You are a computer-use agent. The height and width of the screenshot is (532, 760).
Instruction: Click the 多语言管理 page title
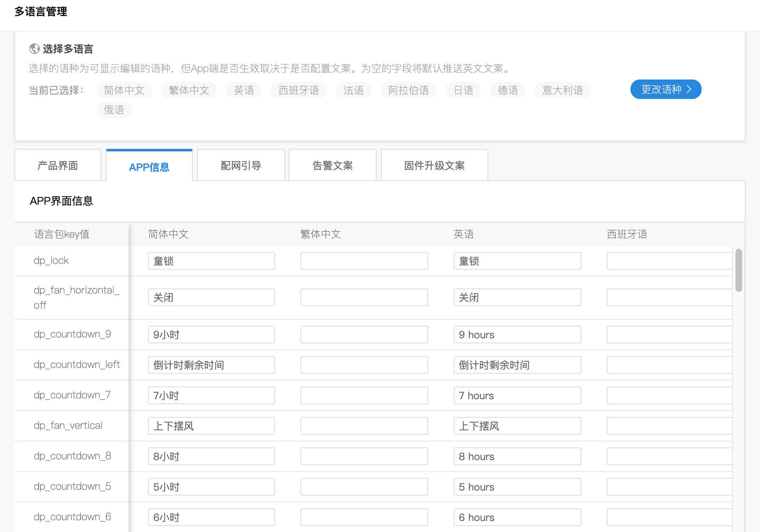pyautogui.click(x=41, y=11)
